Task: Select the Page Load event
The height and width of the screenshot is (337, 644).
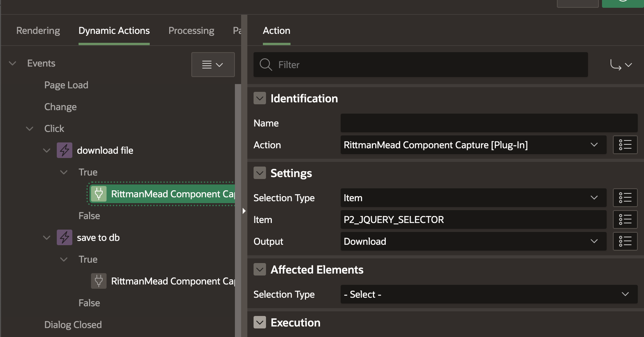Action: (x=66, y=85)
